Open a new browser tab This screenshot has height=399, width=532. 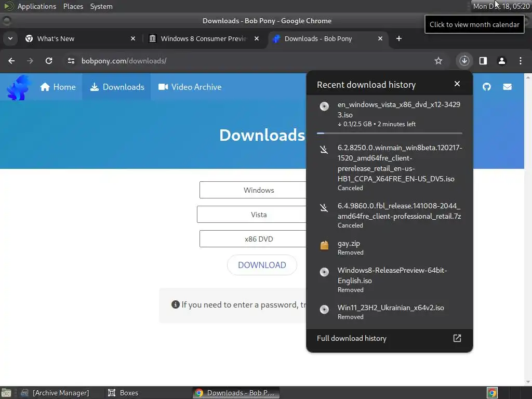coord(399,38)
